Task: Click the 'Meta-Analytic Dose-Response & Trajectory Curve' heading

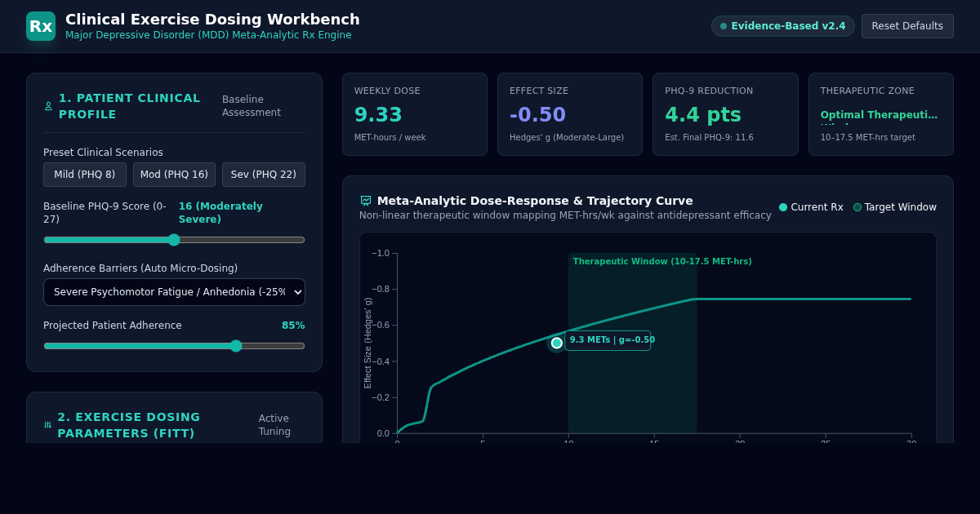Action: (535, 201)
